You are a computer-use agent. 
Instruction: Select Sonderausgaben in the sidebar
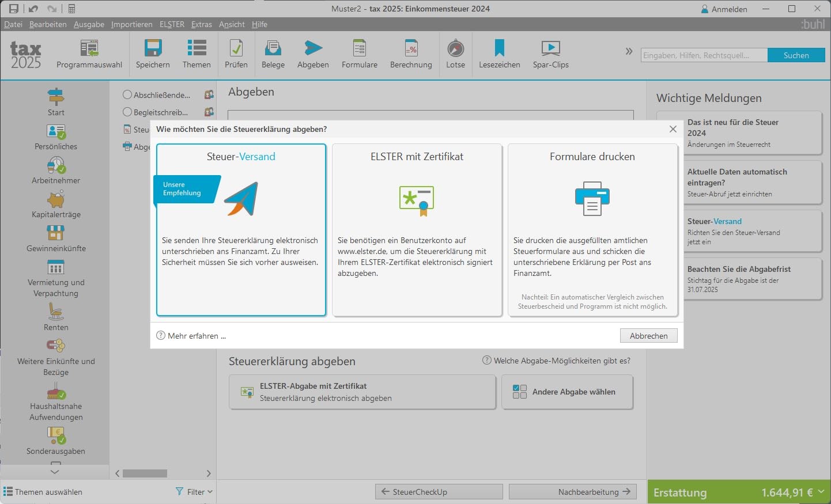pos(56,441)
